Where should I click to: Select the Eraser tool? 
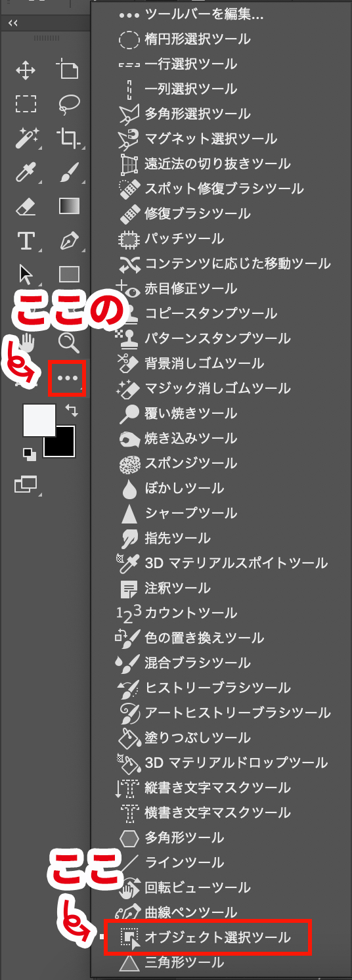click(26, 207)
